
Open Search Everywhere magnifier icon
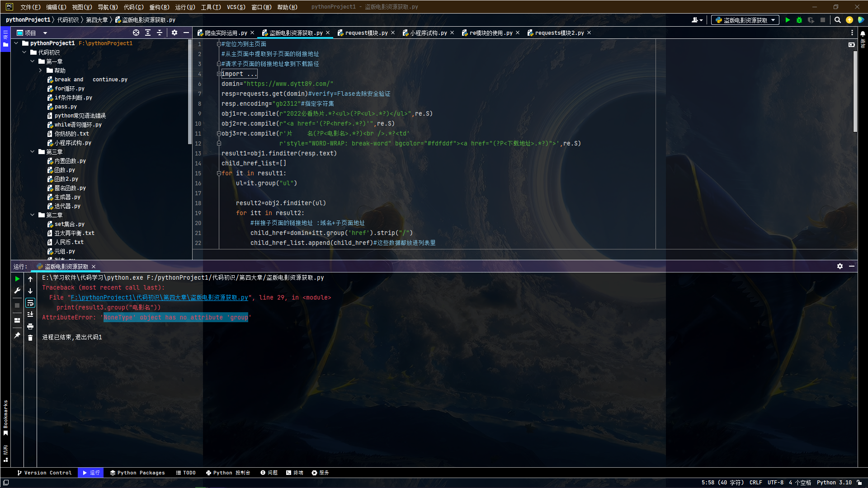click(x=837, y=20)
